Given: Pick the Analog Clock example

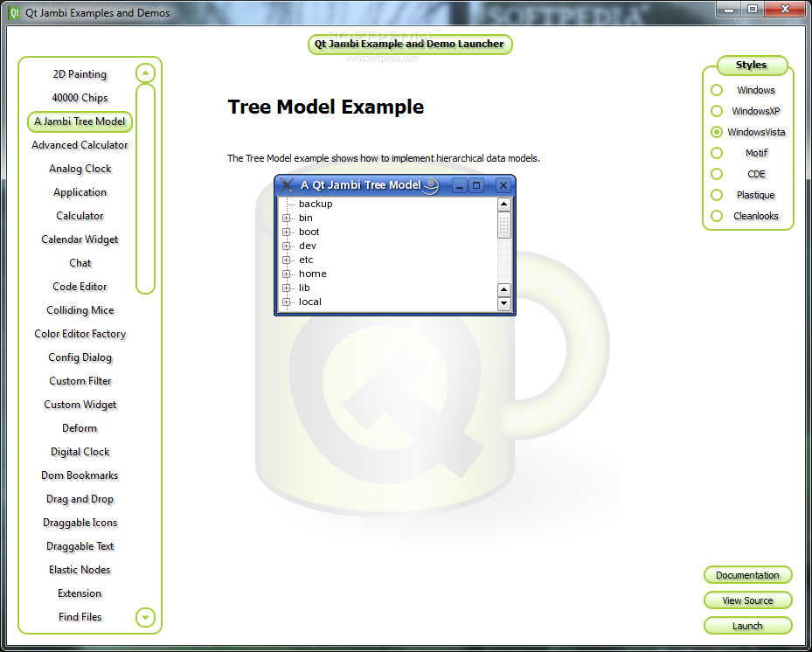Looking at the screenshot, I should pyautogui.click(x=80, y=169).
